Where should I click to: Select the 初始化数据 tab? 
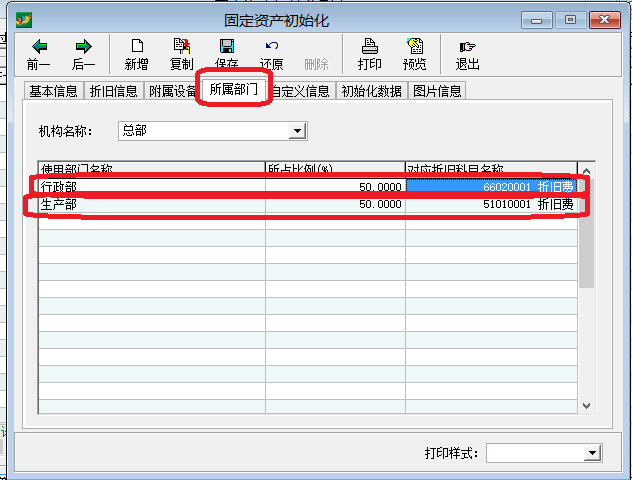371,92
